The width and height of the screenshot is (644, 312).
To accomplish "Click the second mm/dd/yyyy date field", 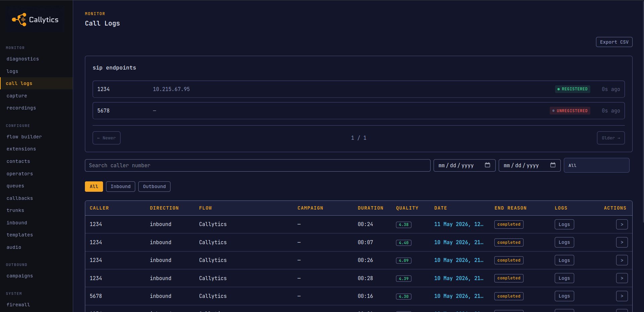I will pos(530,165).
